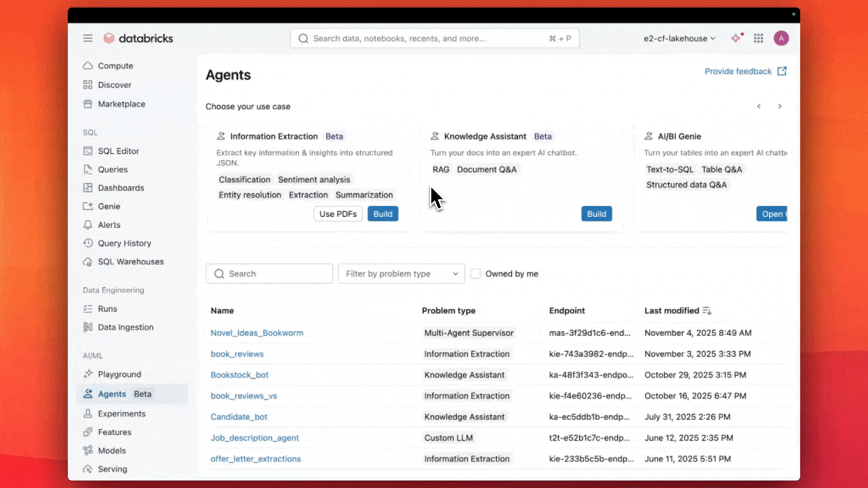
Task: Open the e2-cf-lakehouse workspace dropdown
Action: click(679, 38)
